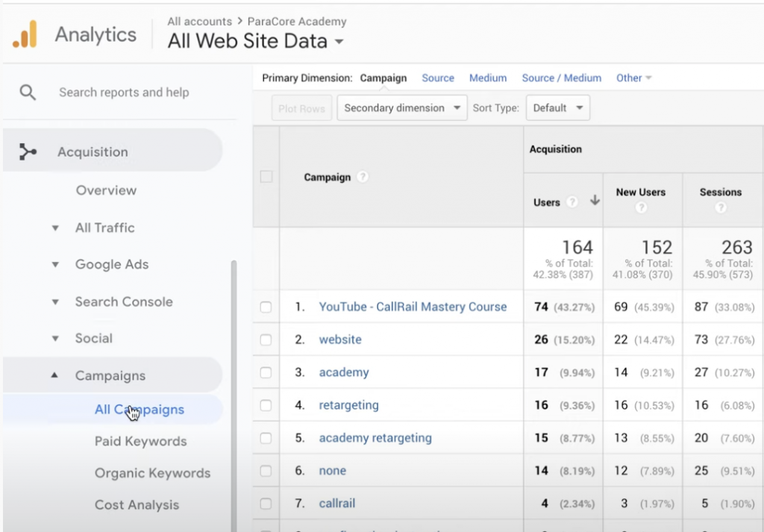Switch primary dimension to Source / Medium
The width and height of the screenshot is (764, 532).
pos(562,78)
